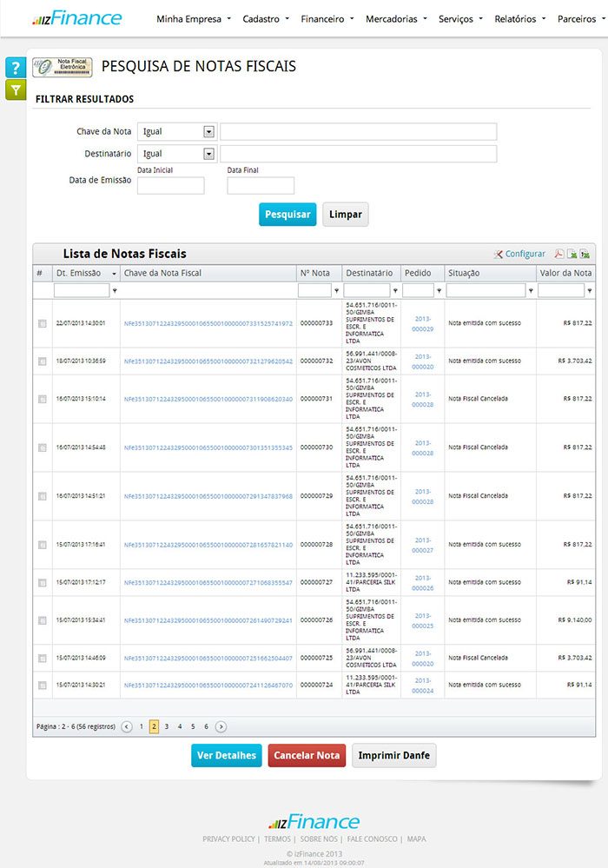This screenshot has width=608, height=868.
Task: Check the row for nota 000000724
Action: point(42,686)
